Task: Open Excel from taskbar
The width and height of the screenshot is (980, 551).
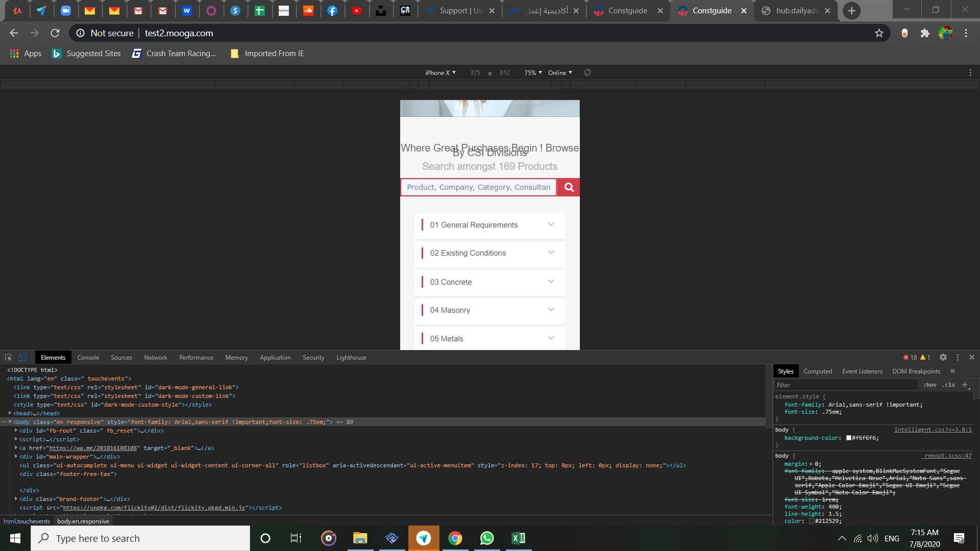Action: [x=519, y=538]
